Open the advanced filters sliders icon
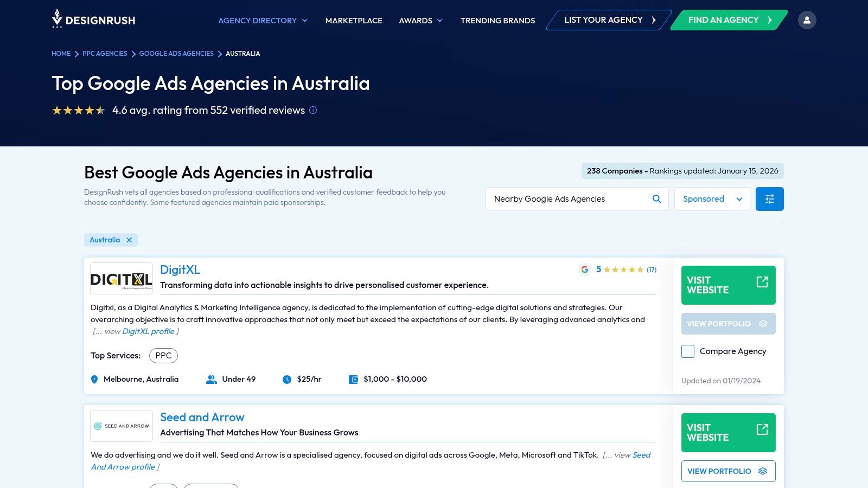This screenshot has width=868, height=488. click(769, 199)
